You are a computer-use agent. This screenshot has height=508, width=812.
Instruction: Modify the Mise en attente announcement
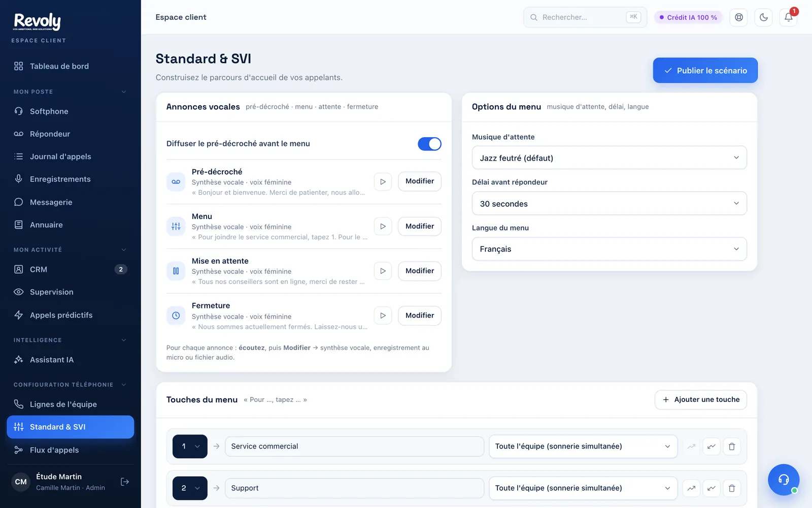420,271
